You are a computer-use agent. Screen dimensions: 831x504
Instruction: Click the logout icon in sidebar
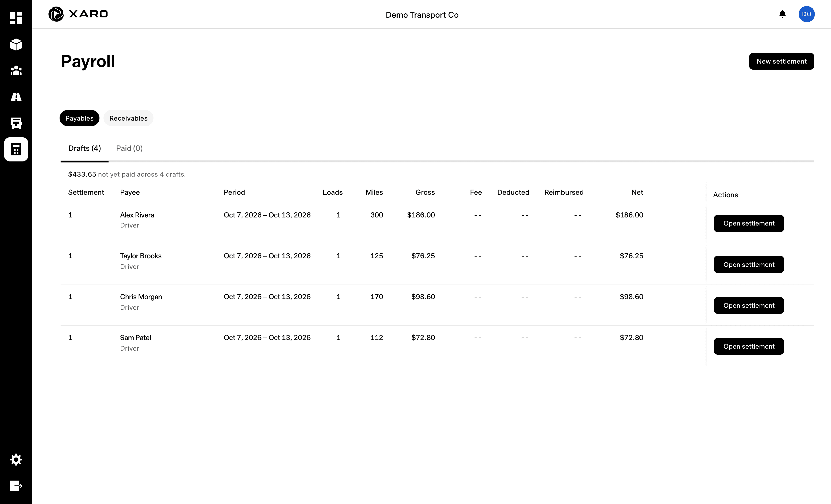point(16,485)
